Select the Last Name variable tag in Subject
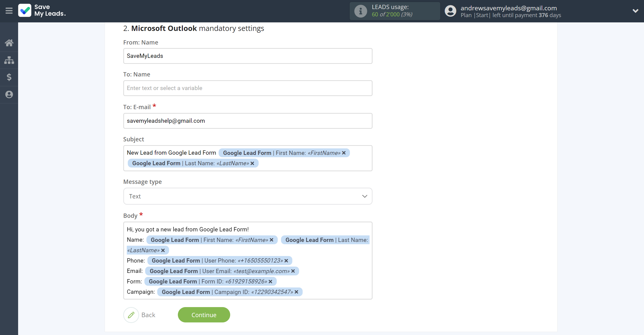This screenshot has height=335, width=644. (x=193, y=163)
